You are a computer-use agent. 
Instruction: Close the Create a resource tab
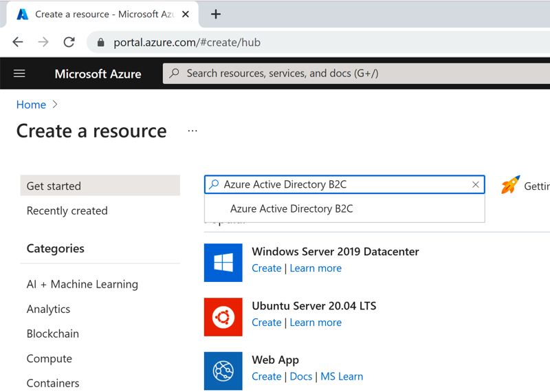[186, 14]
